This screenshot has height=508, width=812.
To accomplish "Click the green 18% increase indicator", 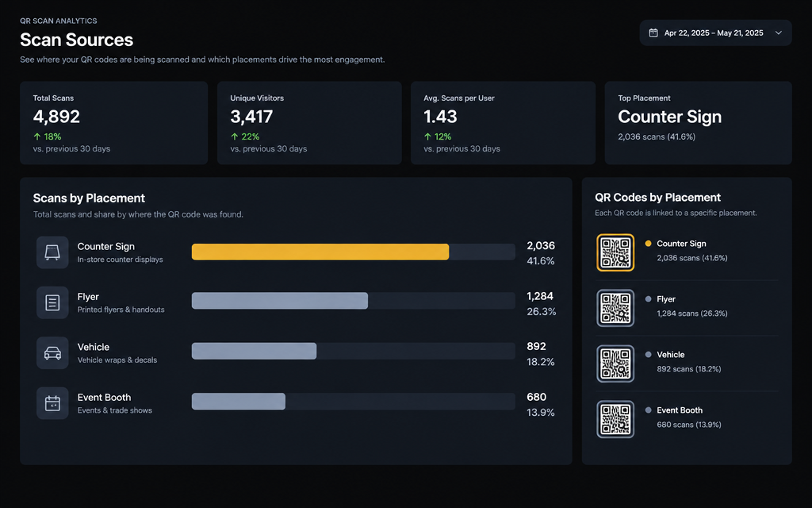I will coord(47,137).
